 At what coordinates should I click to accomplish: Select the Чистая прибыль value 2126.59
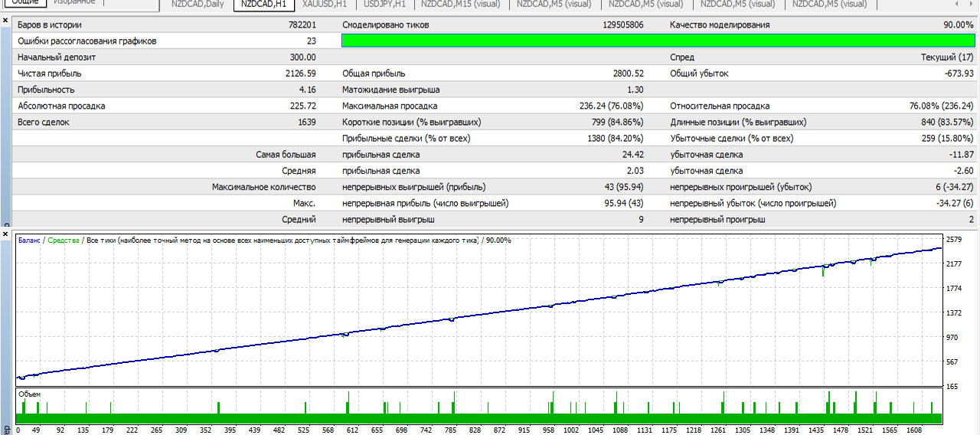pos(299,74)
